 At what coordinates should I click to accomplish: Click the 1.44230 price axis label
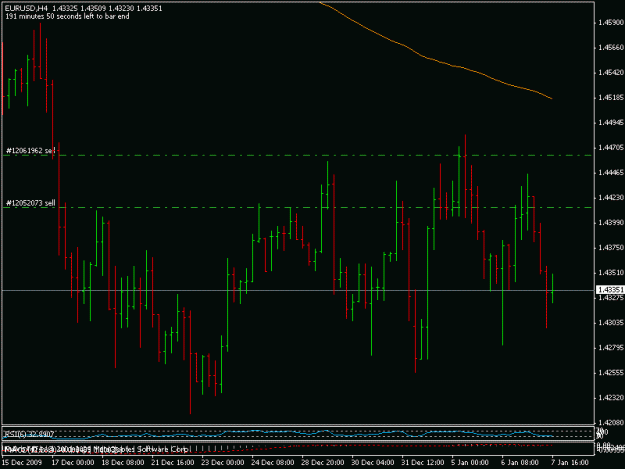tap(611, 198)
